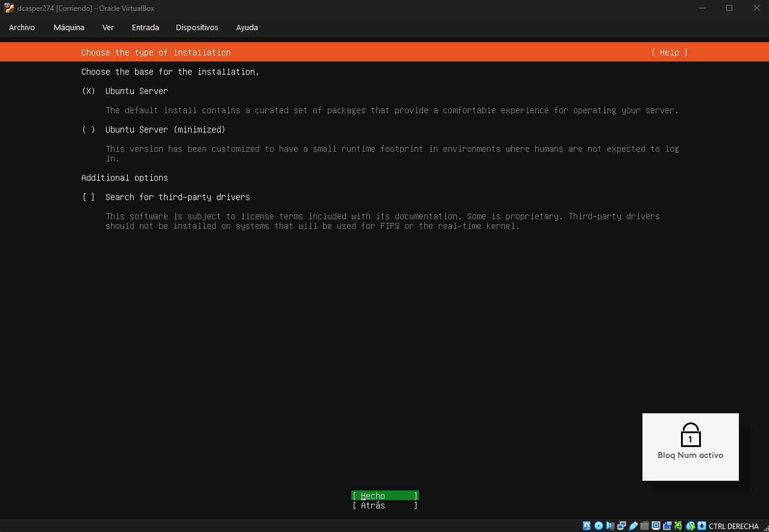
Task: Enable Search for third-party drivers checkbox
Action: pos(89,197)
